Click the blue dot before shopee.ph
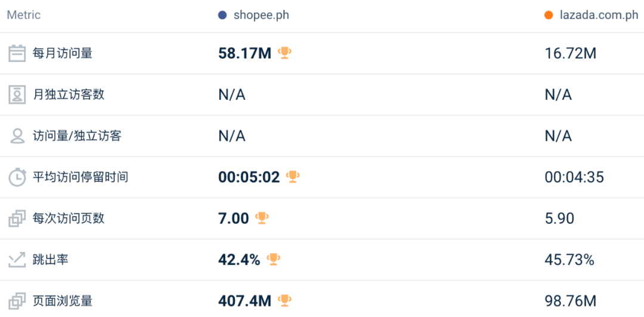644x317 pixels. tap(222, 16)
